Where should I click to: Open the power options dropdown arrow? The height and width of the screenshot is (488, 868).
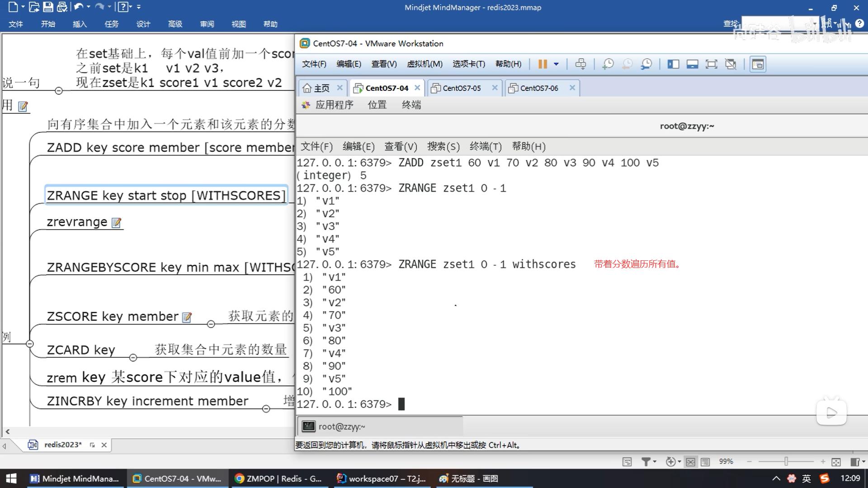(x=557, y=64)
